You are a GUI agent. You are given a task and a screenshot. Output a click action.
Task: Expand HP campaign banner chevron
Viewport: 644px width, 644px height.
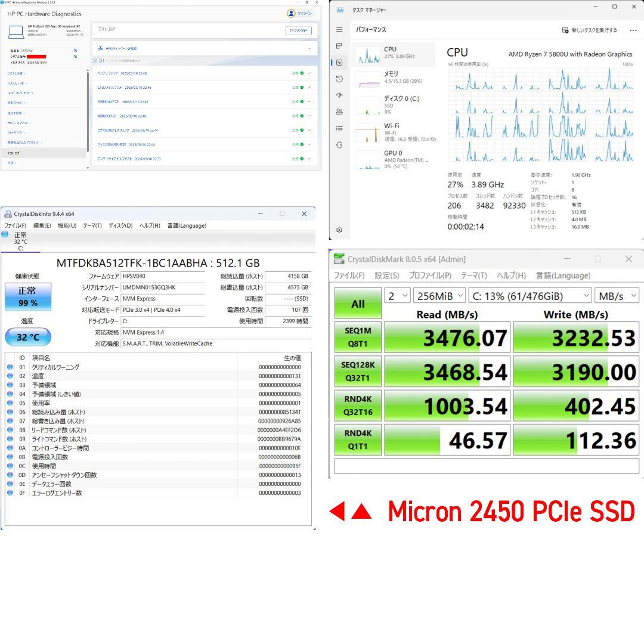pos(309,48)
